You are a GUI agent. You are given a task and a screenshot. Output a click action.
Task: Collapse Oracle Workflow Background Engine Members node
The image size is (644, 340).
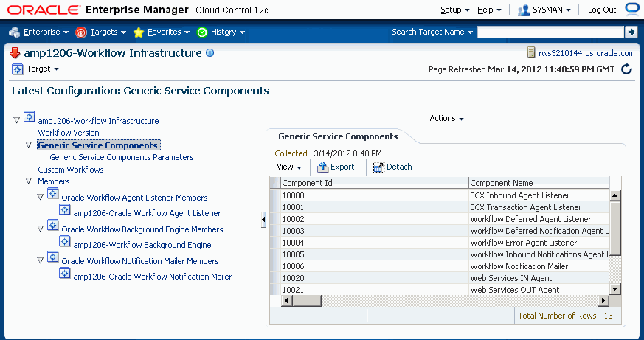pyautogui.click(x=41, y=229)
